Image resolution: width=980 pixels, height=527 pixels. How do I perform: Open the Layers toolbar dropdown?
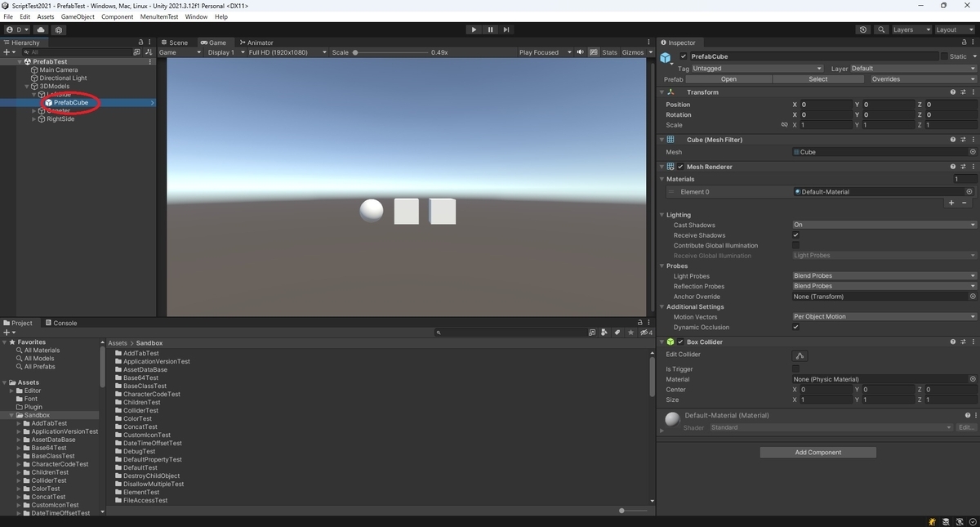click(911, 29)
